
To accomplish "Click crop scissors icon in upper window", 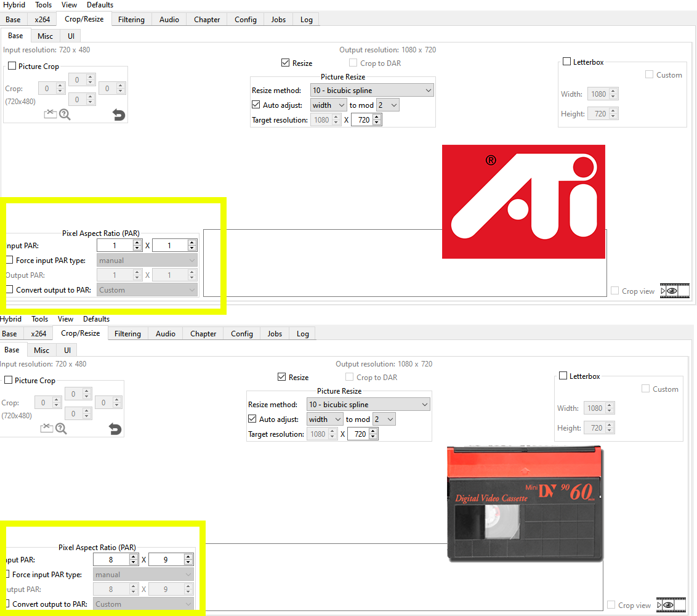I will [50, 115].
